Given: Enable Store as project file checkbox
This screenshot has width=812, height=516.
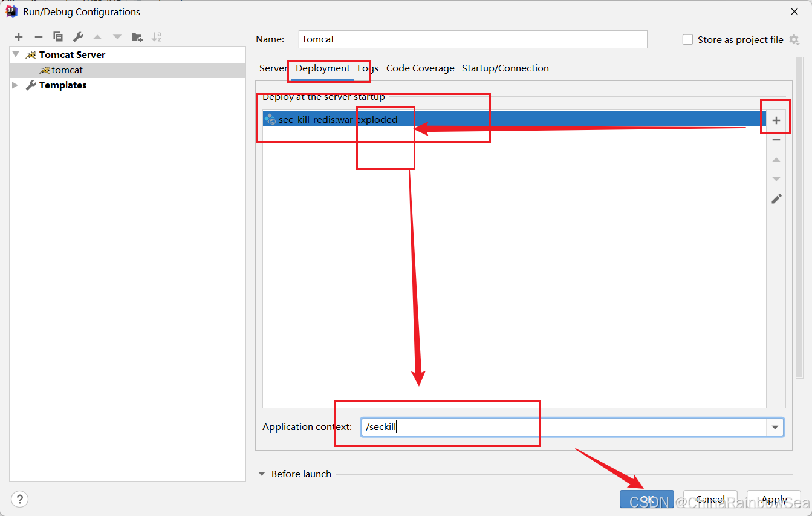Looking at the screenshot, I should coord(687,39).
